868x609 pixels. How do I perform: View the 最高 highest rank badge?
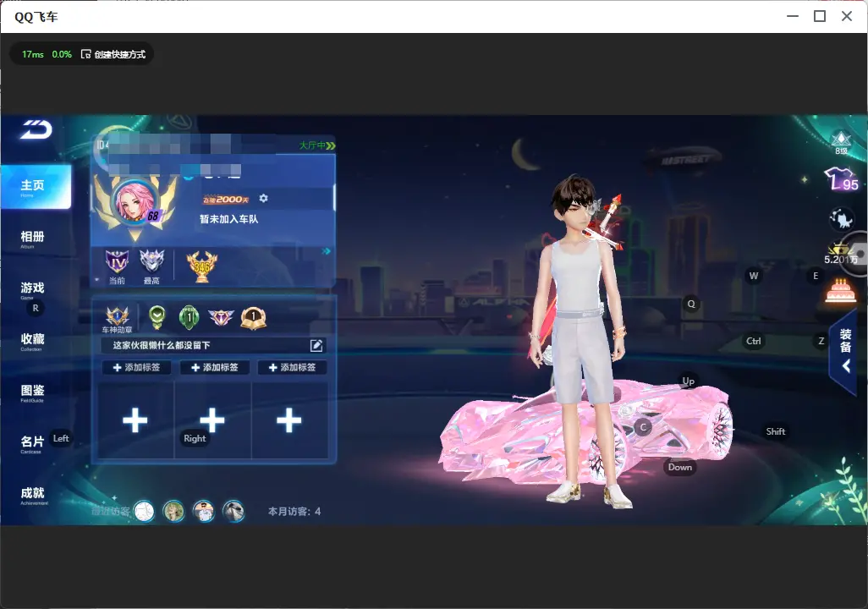point(151,266)
